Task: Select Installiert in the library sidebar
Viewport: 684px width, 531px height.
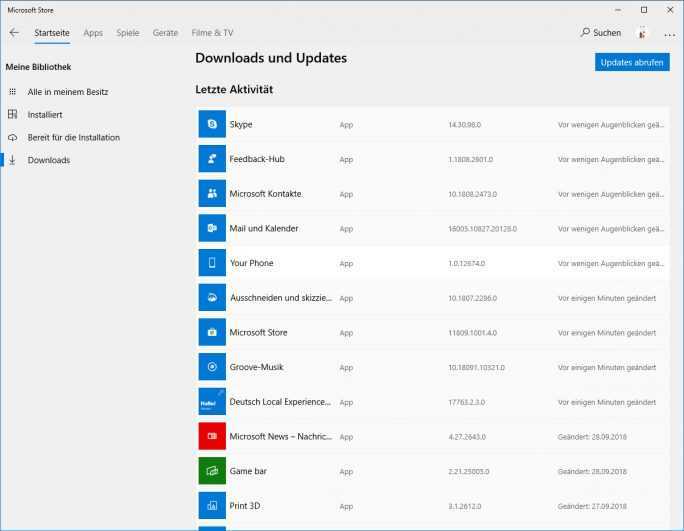Action: [45, 115]
